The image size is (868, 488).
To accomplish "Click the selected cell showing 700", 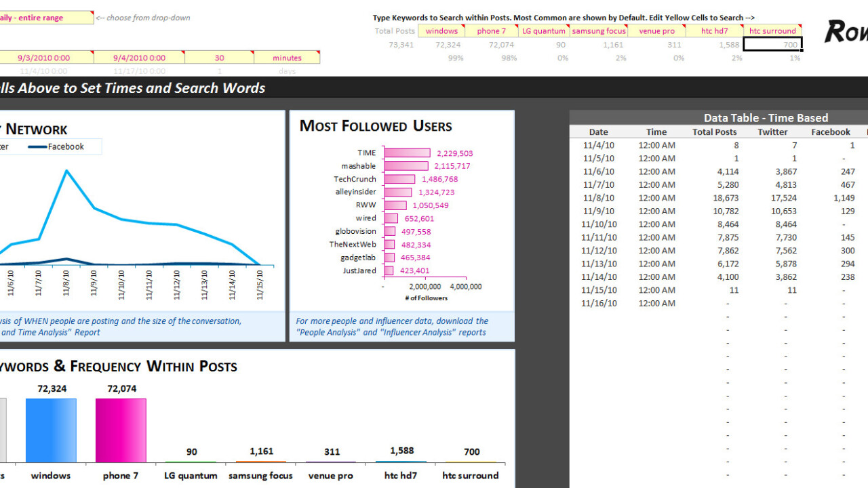I will point(773,45).
